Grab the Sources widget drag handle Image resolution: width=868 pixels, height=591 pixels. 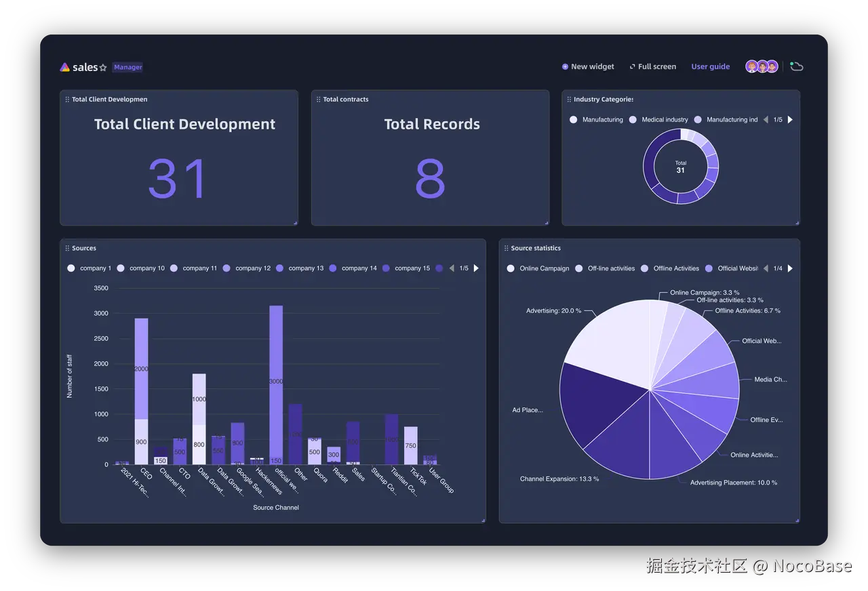pos(67,248)
